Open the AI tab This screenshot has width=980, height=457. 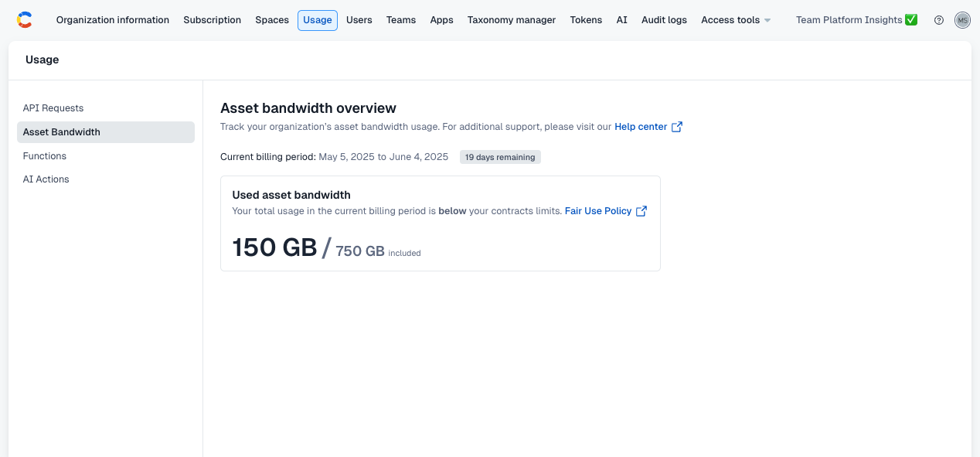tap(622, 20)
